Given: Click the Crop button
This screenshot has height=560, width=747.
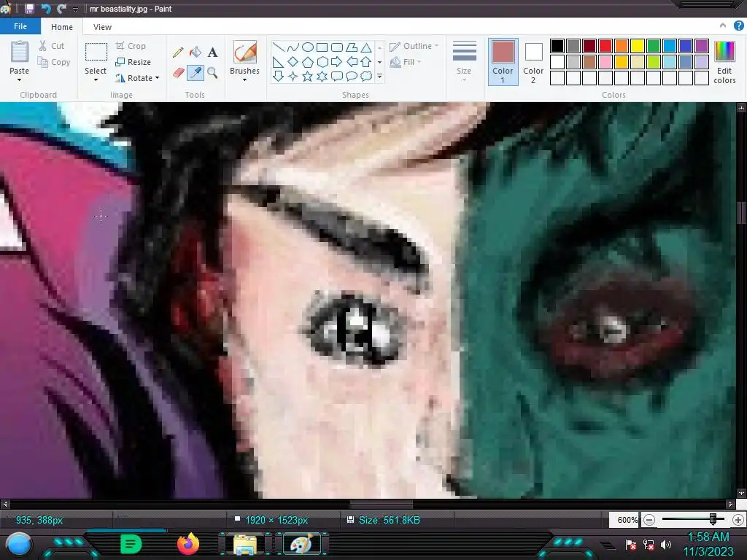Looking at the screenshot, I should point(131,46).
